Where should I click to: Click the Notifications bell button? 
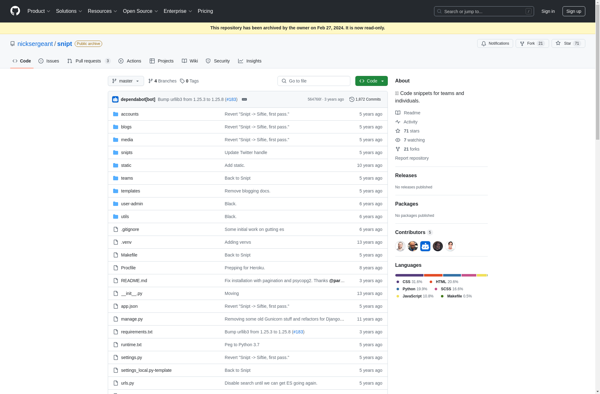[495, 44]
